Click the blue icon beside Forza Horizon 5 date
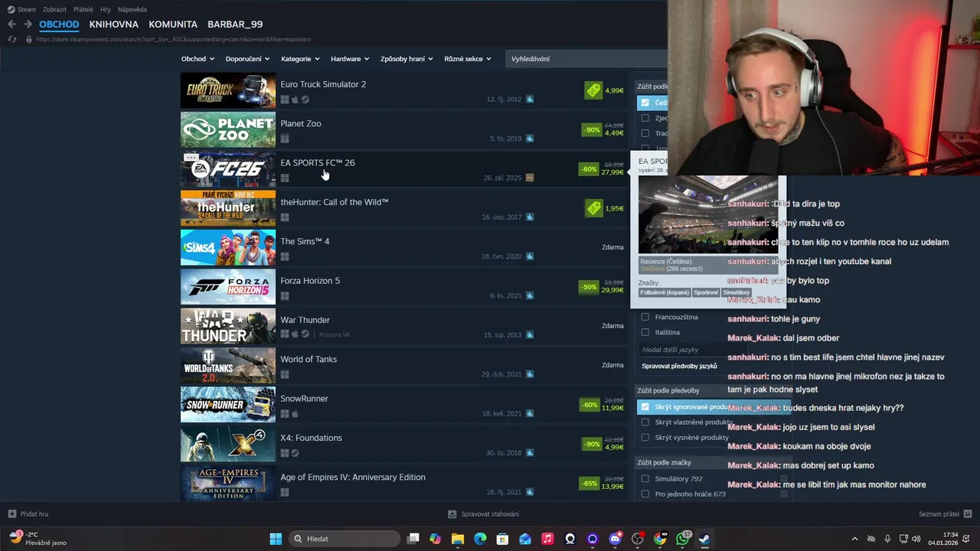 (530, 295)
